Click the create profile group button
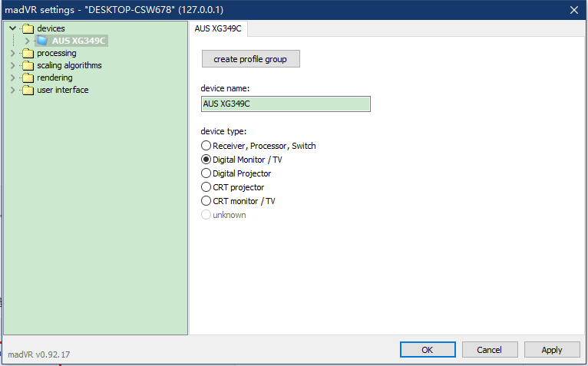This screenshot has width=588, height=366. coord(251,59)
